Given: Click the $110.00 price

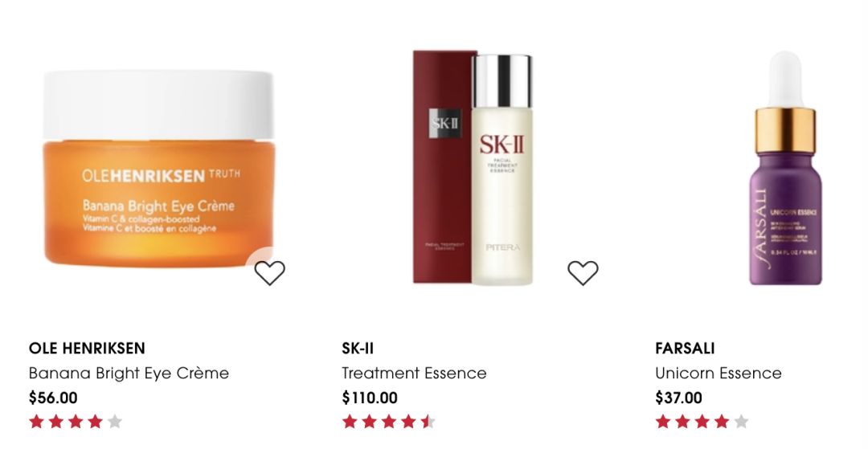Looking at the screenshot, I should (x=370, y=398).
